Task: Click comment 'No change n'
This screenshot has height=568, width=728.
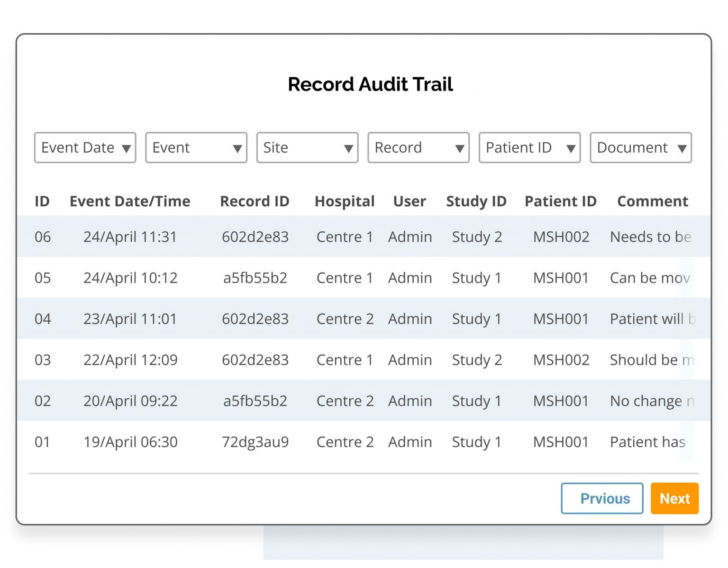Action: pyautogui.click(x=652, y=401)
